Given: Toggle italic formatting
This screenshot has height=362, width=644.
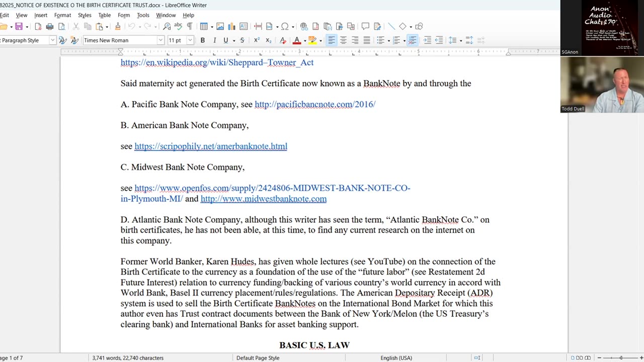Looking at the screenshot, I should pyautogui.click(x=214, y=40).
